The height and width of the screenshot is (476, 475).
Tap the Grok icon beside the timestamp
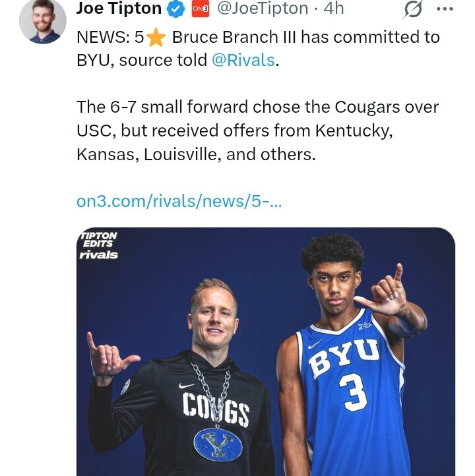click(412, 9)
